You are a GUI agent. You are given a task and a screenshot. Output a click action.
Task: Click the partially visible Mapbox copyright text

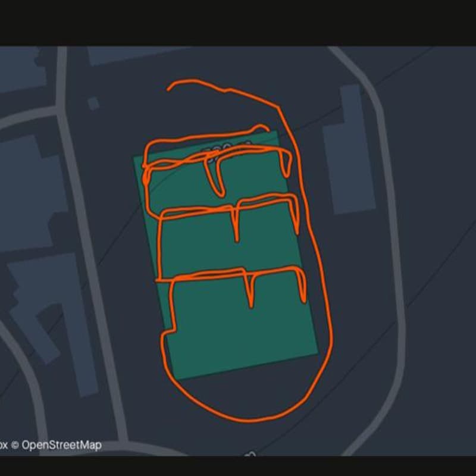tap(4, 445)
